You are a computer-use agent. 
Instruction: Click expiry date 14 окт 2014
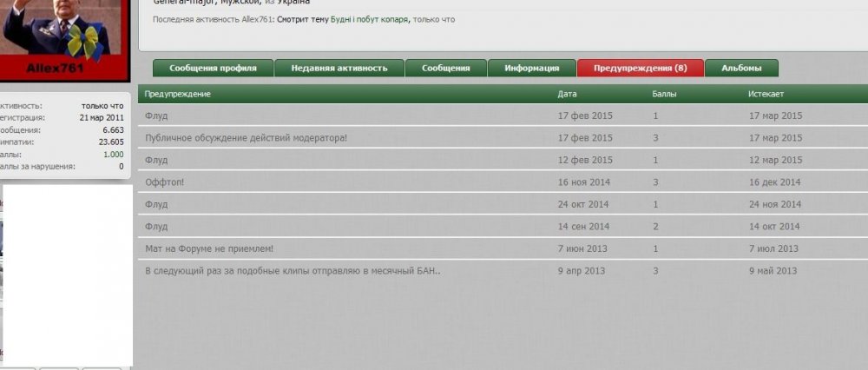774,227
